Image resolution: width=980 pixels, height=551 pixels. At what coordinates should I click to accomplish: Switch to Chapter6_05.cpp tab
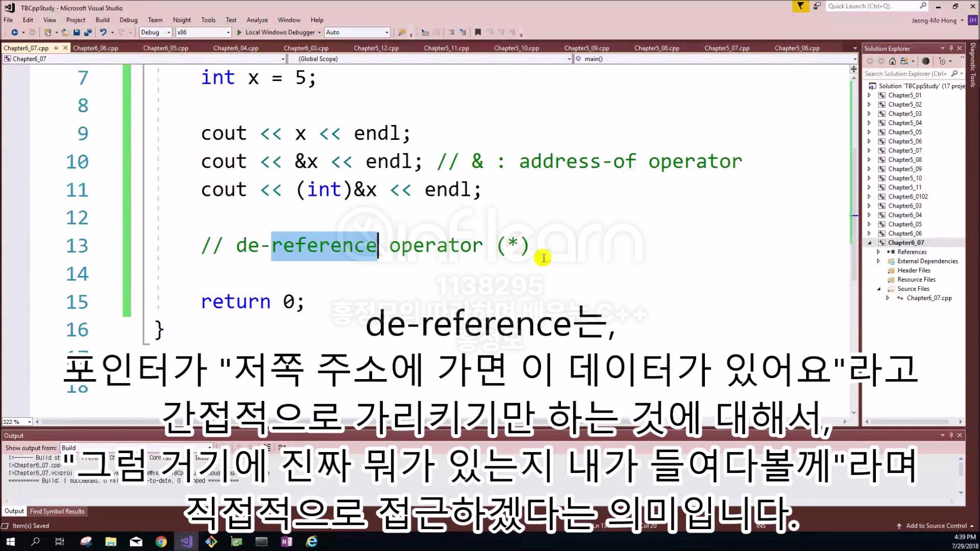point(165,48)
